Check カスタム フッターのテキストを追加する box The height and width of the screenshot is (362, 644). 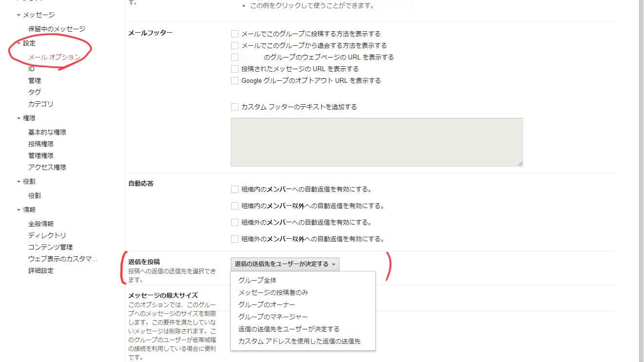pyautogui.click(x=234, y=107)
